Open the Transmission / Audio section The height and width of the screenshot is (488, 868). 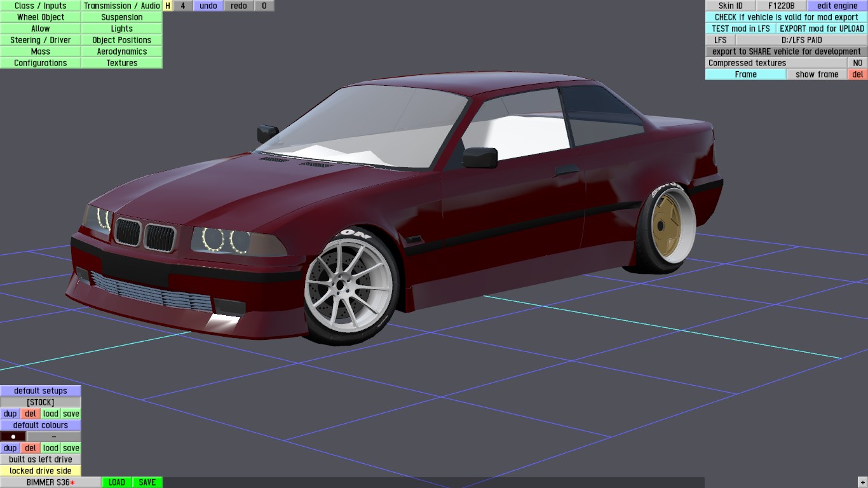click(122, 6)
